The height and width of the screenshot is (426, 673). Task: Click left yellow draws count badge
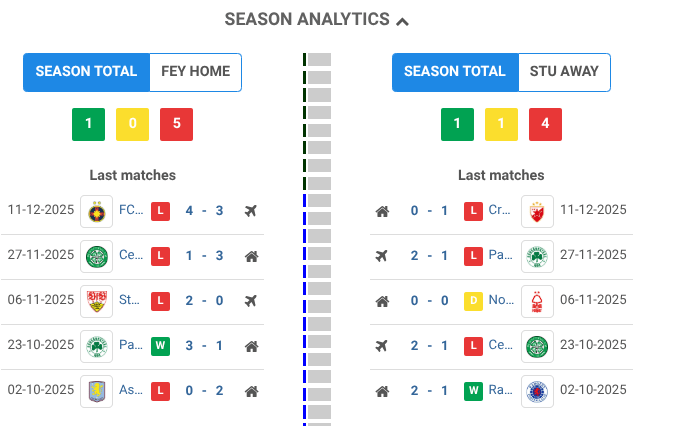tap(133, 125)
